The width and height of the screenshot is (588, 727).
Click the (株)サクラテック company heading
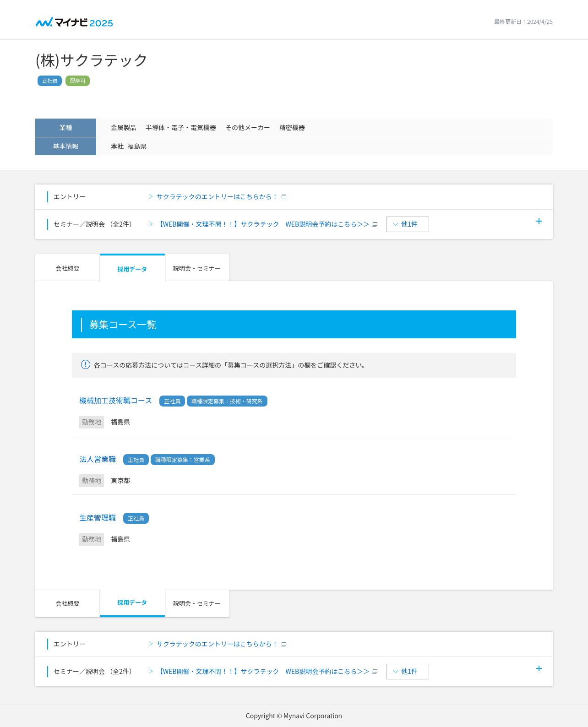tap(92, 60)
